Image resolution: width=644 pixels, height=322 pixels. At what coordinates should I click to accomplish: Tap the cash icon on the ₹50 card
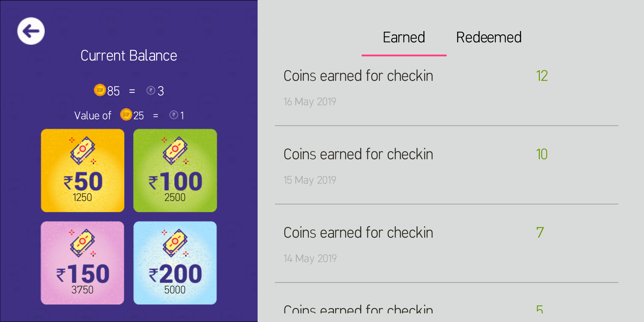(83, 151)
